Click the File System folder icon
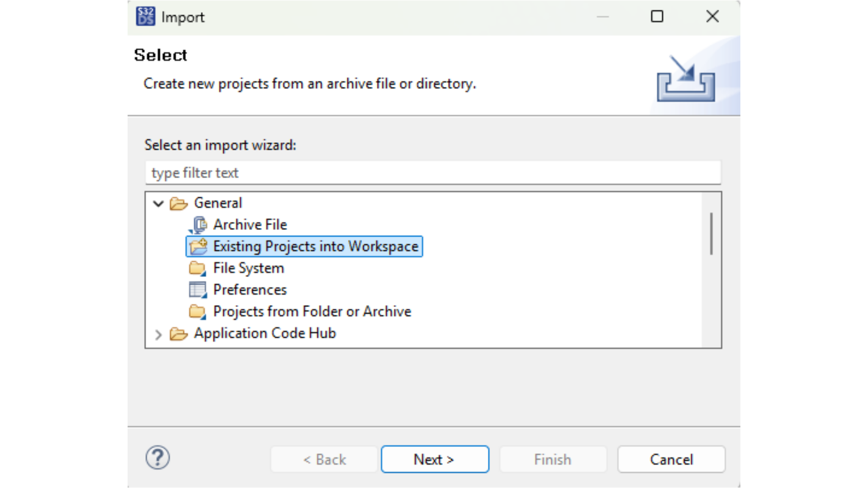Viewport: 868px width, 488px height. 198,268
